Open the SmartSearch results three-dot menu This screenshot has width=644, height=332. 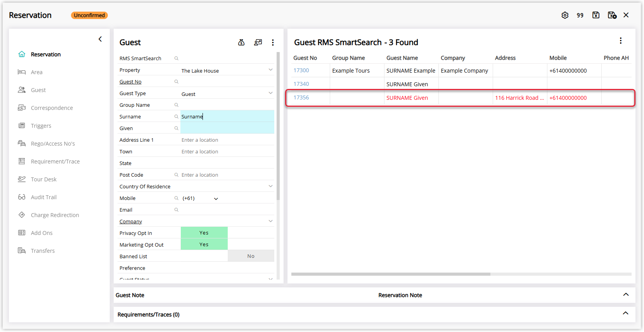621,41
